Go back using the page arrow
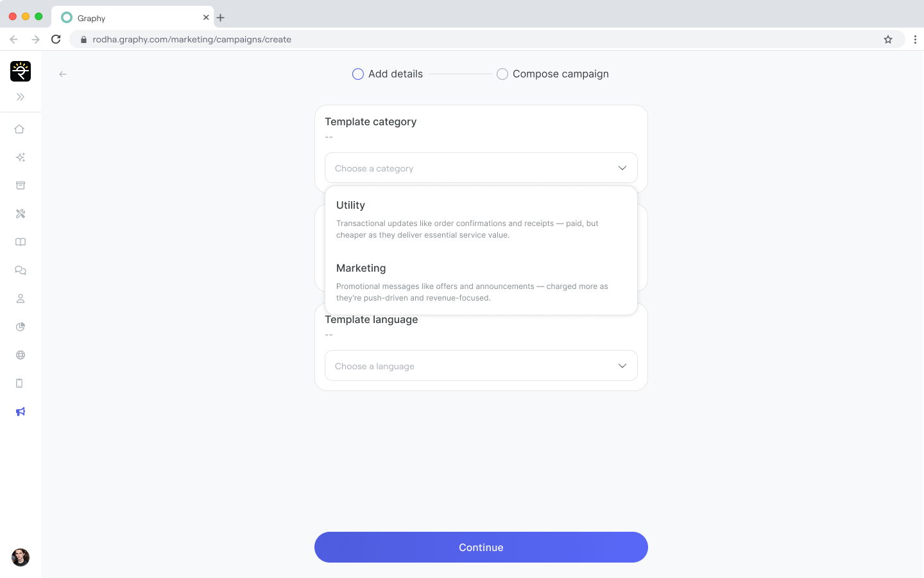924x578 pixels. (x=63, y=74)
